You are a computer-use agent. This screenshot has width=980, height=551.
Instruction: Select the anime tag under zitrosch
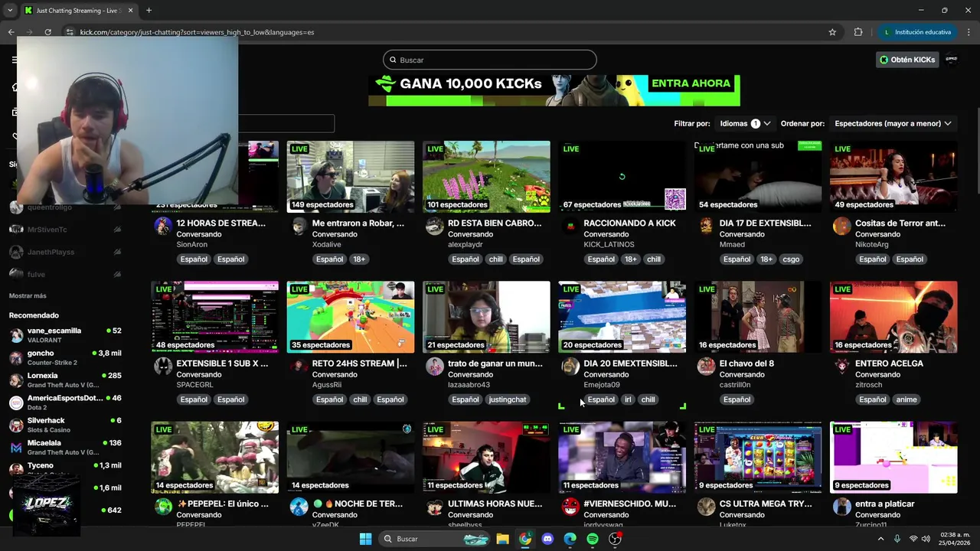(906, 399)
